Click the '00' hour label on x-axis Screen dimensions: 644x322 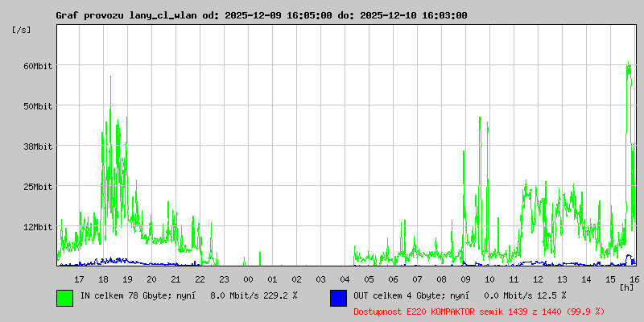[248, 279]
